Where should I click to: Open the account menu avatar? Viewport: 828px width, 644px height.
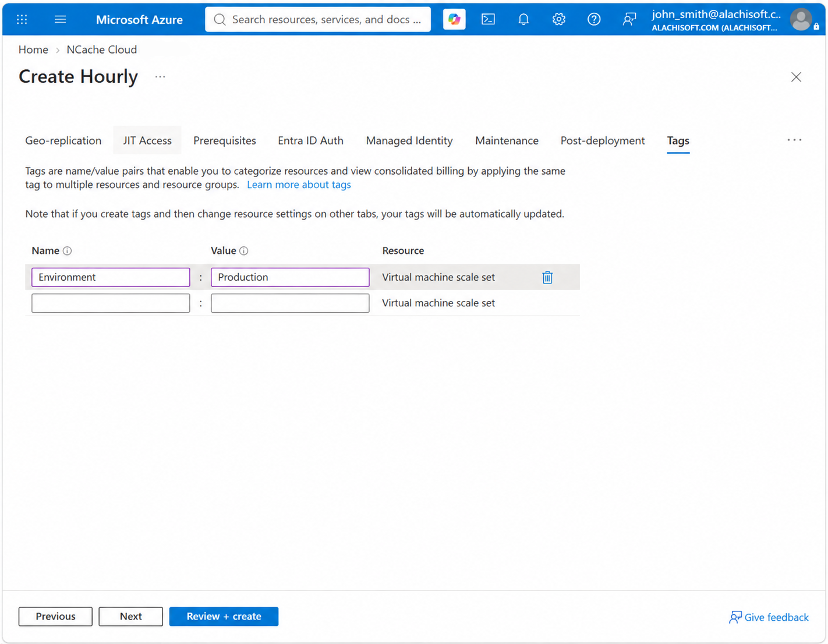pos(801,20)
